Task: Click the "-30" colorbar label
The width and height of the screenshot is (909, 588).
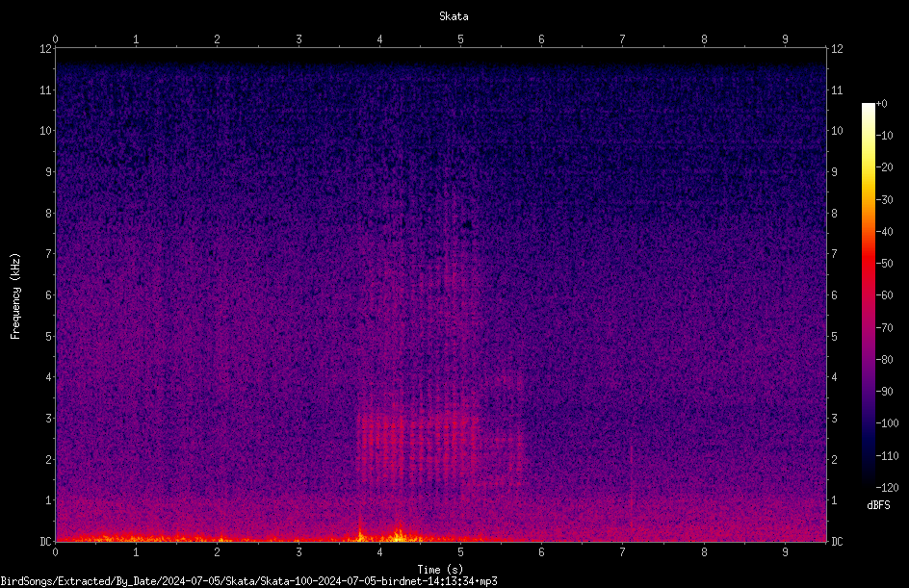Action: point(884,200)
